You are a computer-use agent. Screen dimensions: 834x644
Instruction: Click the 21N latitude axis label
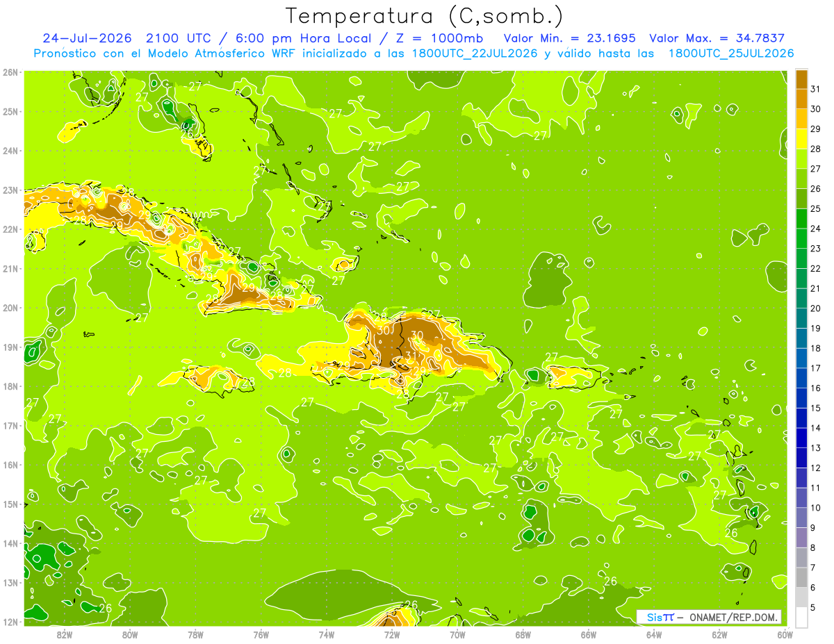(x=10, y=268)
